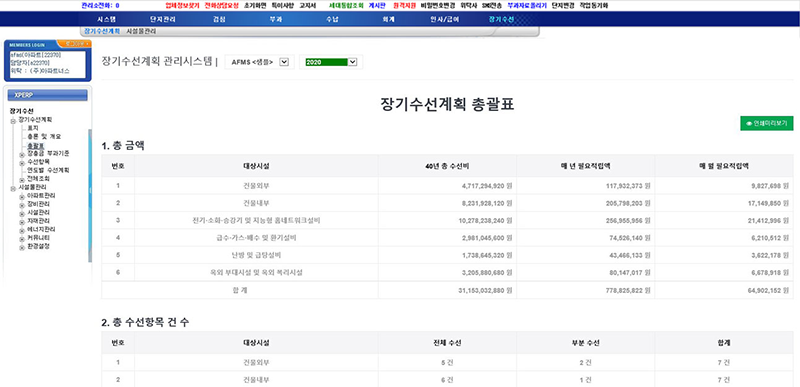Open the AFMS <샘플> complex dropdown
This screenshot has width=800, height=387.
[x=259, y=62]
